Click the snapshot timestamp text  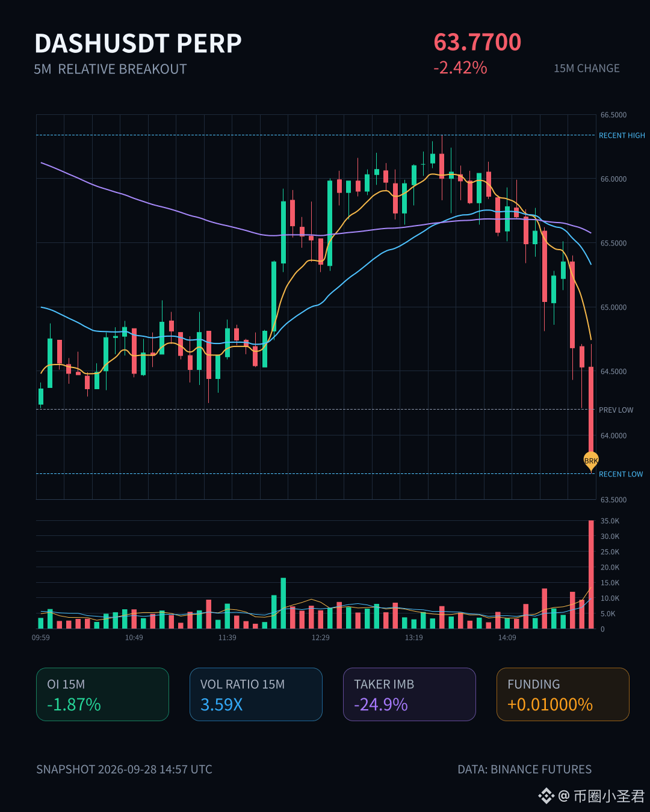click(x=124, y=769)
